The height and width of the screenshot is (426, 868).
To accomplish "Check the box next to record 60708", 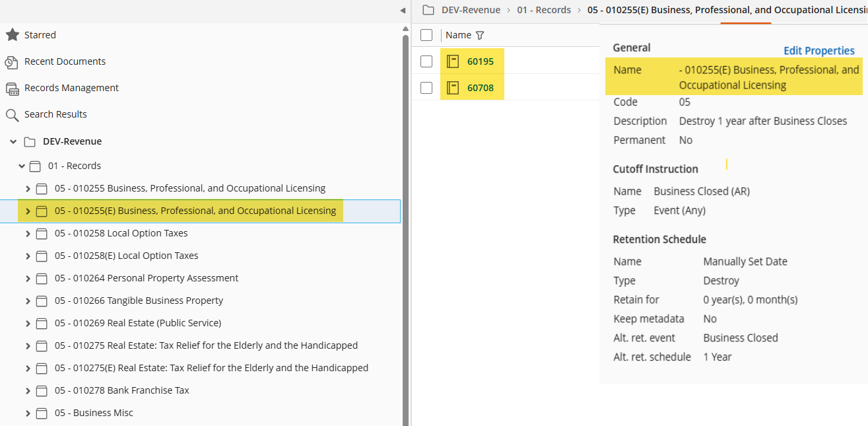I will [426, 88].
